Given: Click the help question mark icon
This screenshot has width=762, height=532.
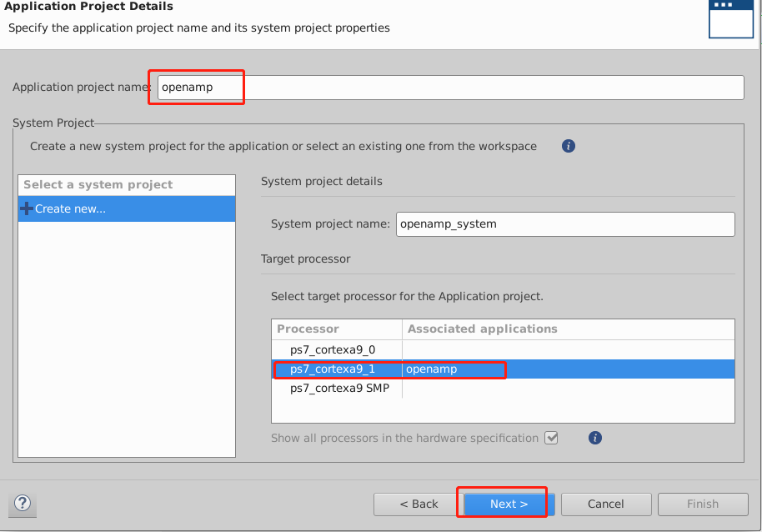Looking at the screenshot, I should click(x=23, y=504).
